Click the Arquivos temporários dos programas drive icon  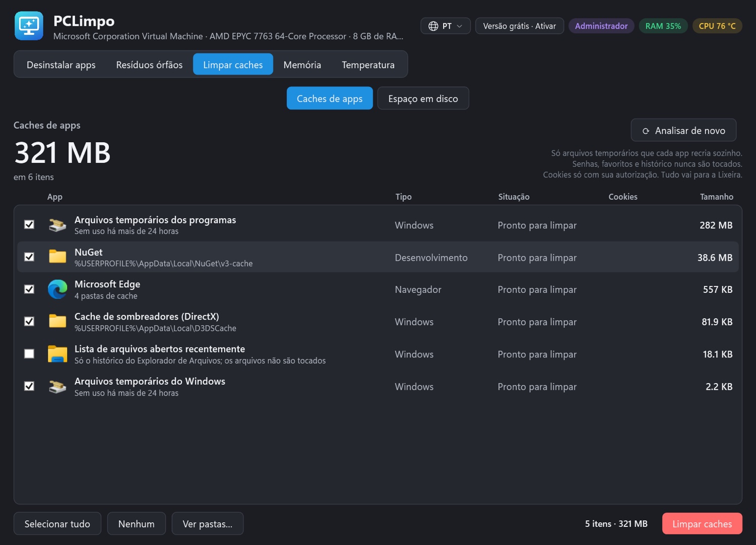point(57,225)
